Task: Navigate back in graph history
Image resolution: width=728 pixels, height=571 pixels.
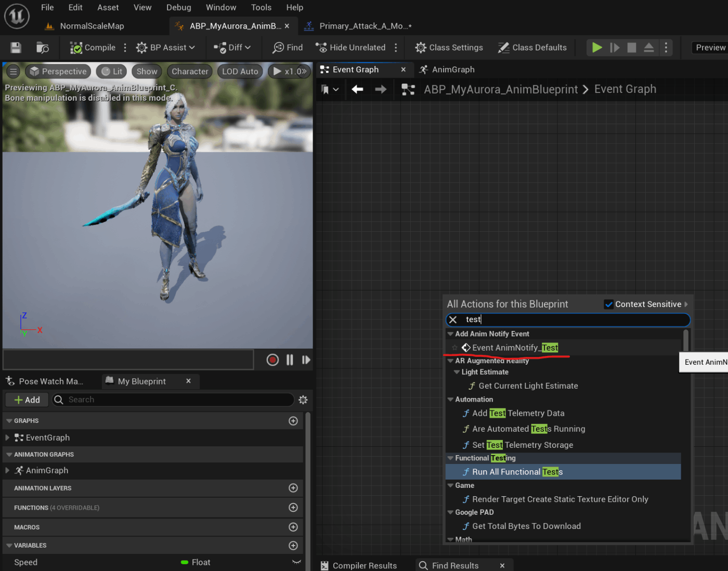Action: pyautogui.click(x=357, y=89)
